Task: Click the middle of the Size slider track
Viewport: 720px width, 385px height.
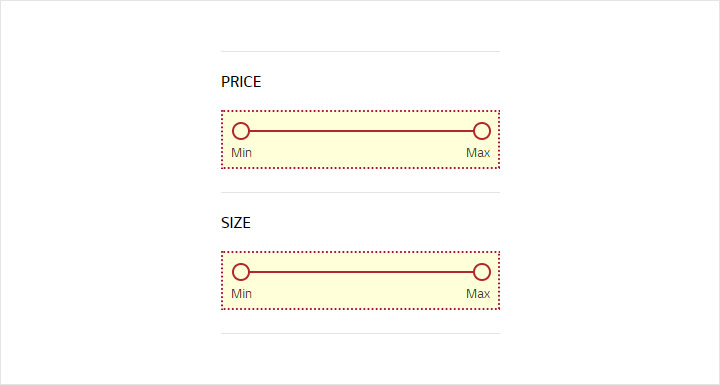Action: (361, 272)
